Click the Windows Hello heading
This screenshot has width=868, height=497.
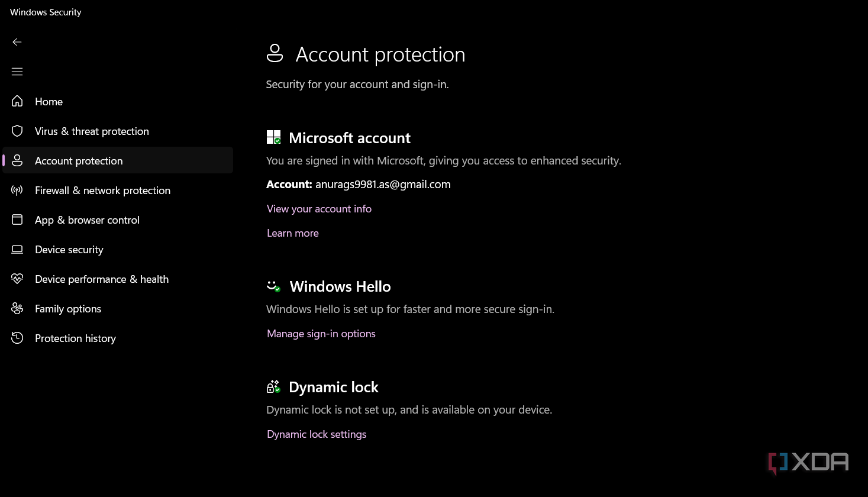pyautogui.click(x=340, y=286)
